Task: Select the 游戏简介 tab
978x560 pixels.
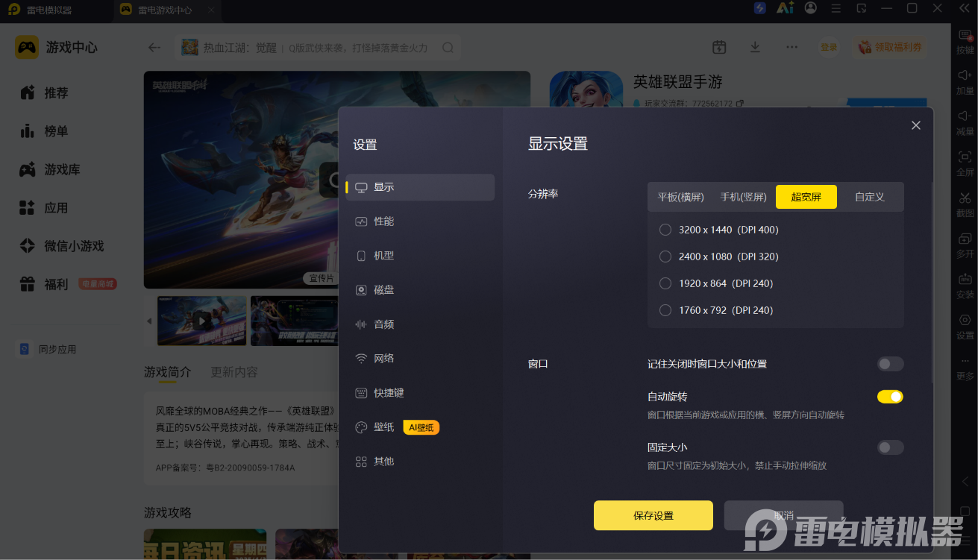Action: tap(168, 372)
